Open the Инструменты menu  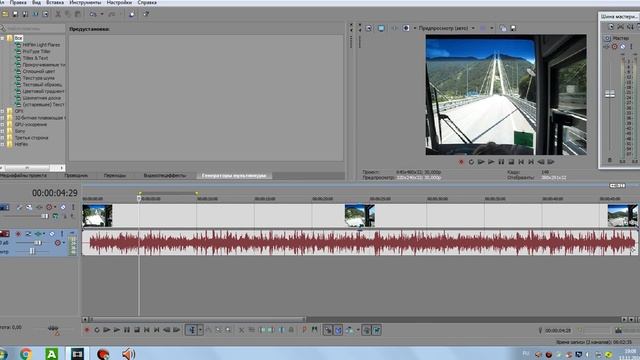click(x=85, y=2)
